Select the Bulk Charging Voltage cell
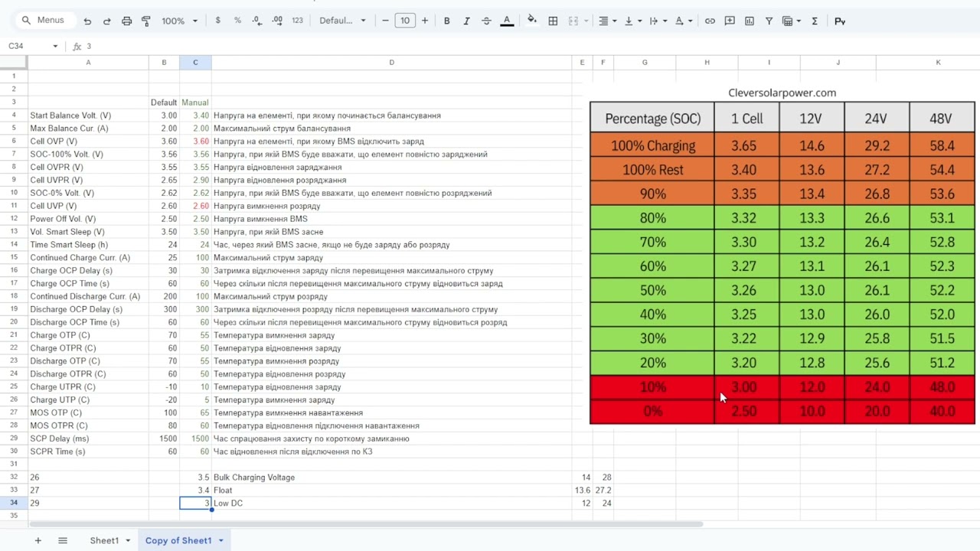The image size is (980, 551). [x=391, y=477]
